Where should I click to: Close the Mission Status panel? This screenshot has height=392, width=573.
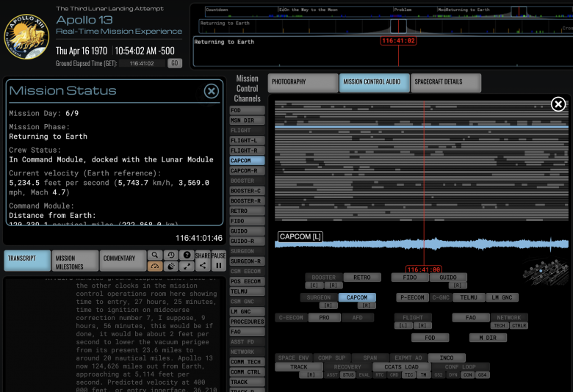click(212, 91)
